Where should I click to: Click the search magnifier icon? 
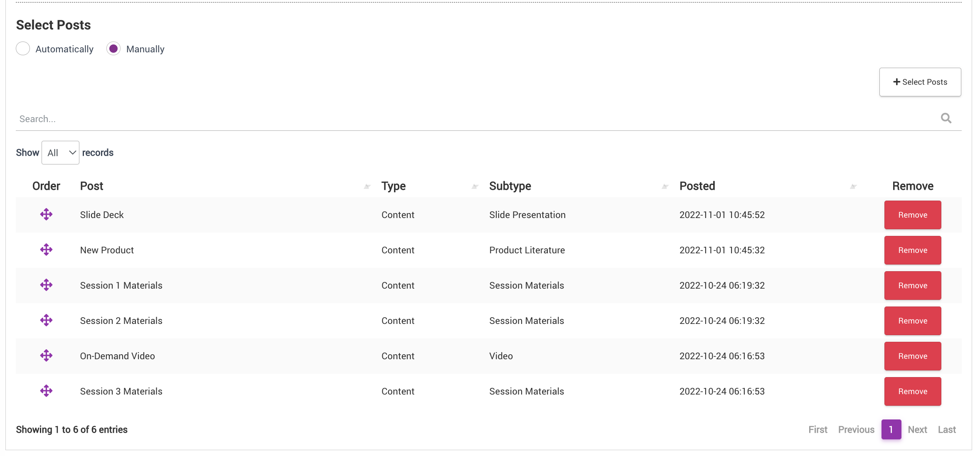[946, 118]
